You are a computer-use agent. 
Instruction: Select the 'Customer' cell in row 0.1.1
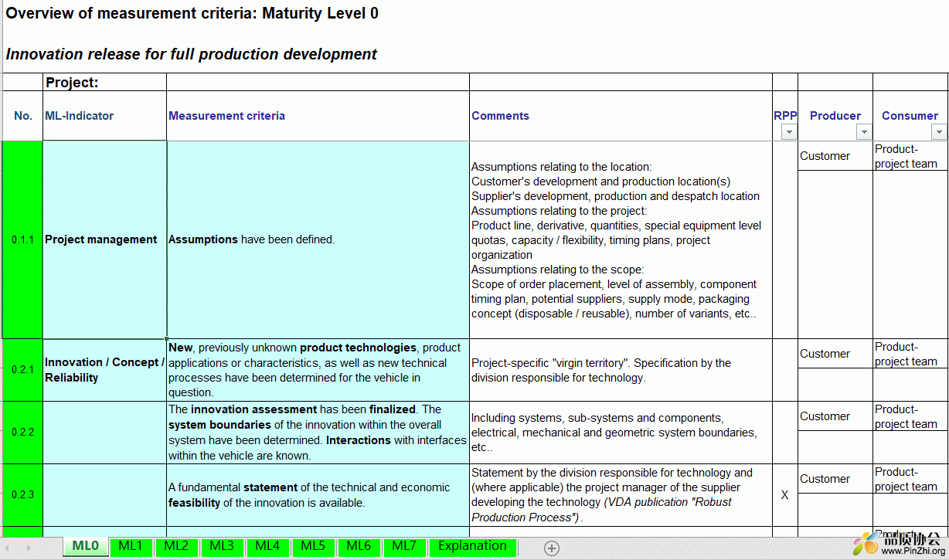[835, 156]
